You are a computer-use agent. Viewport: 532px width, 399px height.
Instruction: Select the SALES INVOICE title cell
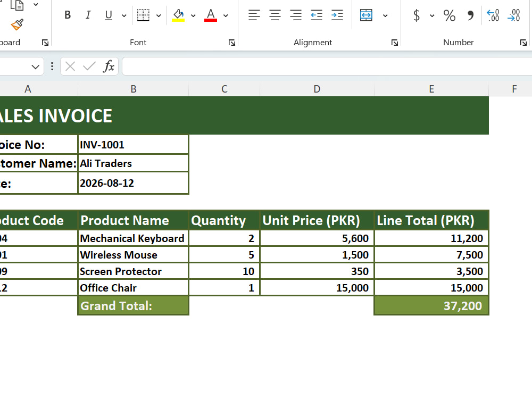[x=244, y=115]
